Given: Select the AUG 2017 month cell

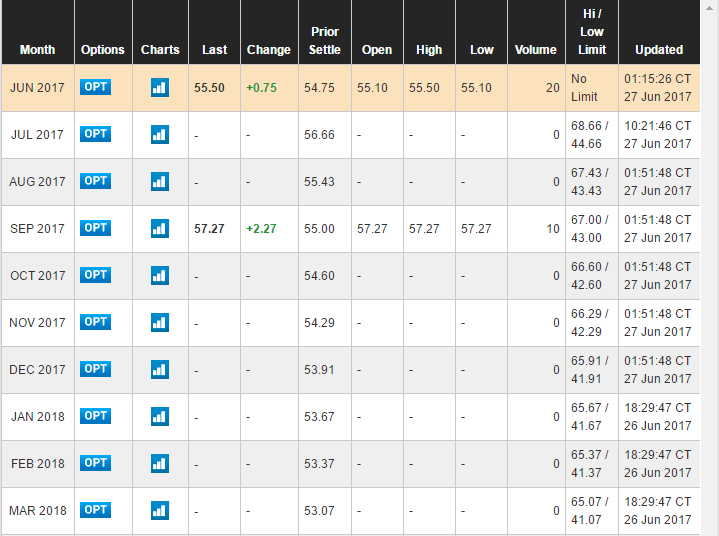Looking at the screenshot, I should [38, 182].
